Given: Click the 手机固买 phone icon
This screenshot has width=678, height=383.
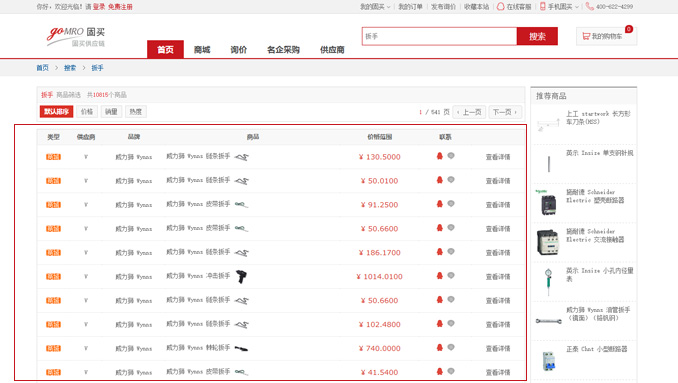Looking at the screenshot, I should coord(543,6).
